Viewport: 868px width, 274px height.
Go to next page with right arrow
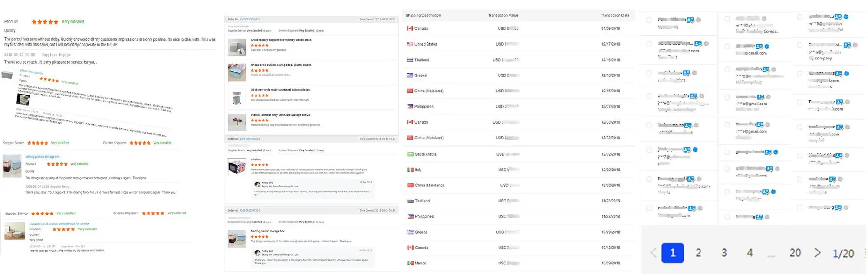point(817,253)
